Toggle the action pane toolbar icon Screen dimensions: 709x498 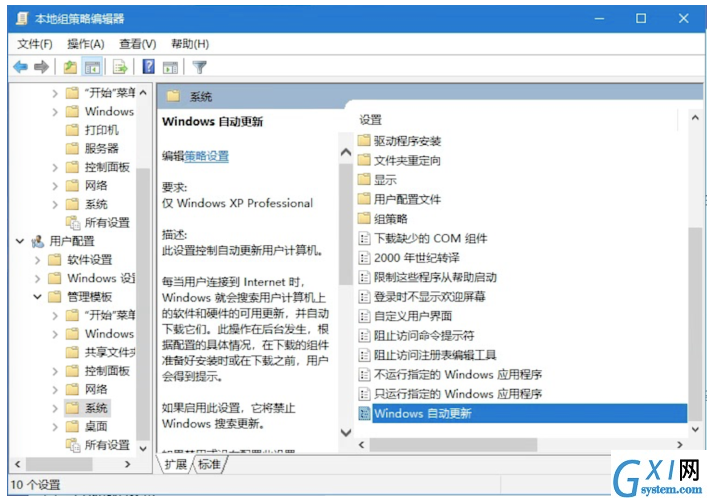(x=170, y=67)
